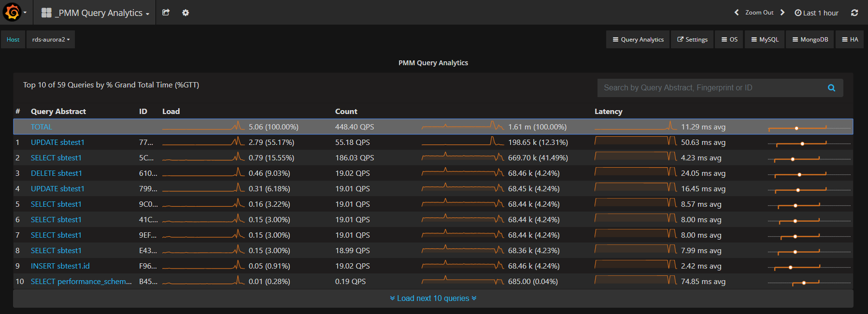This screenshot has width=868, height=314.
Task: Click the search magnifier icon
Action: [x=831, y=88]
